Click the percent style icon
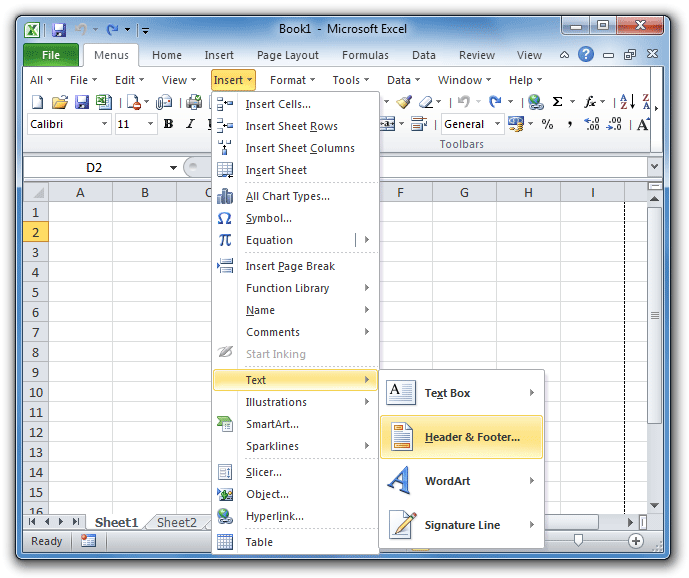Image resolution: width=689 pixels, height=578 pixels. pyautogui.click(x=547, y=125)
